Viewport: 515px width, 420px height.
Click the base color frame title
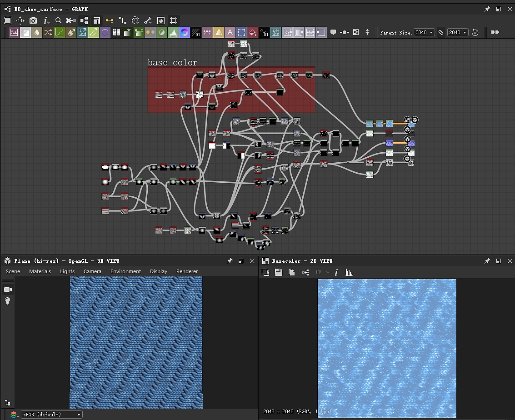coord(172,62)
